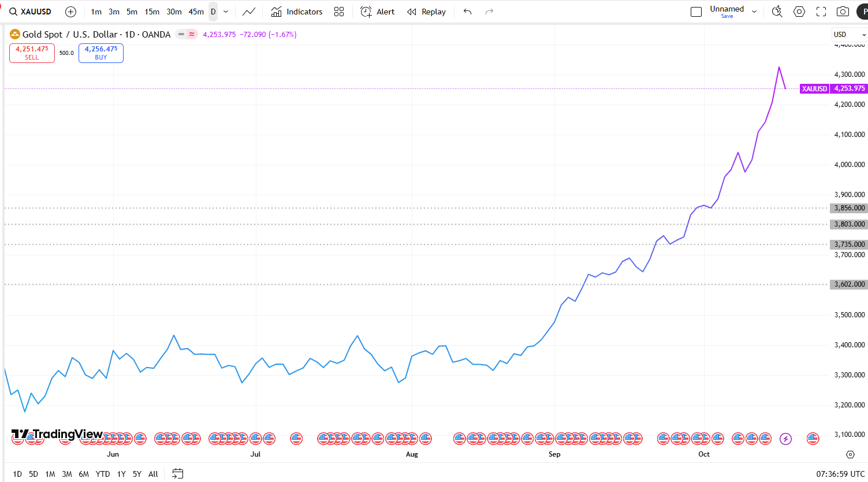This screenshot has width=868, height=482.
Task: Open the Indicators panel
Action: (297, 12)
